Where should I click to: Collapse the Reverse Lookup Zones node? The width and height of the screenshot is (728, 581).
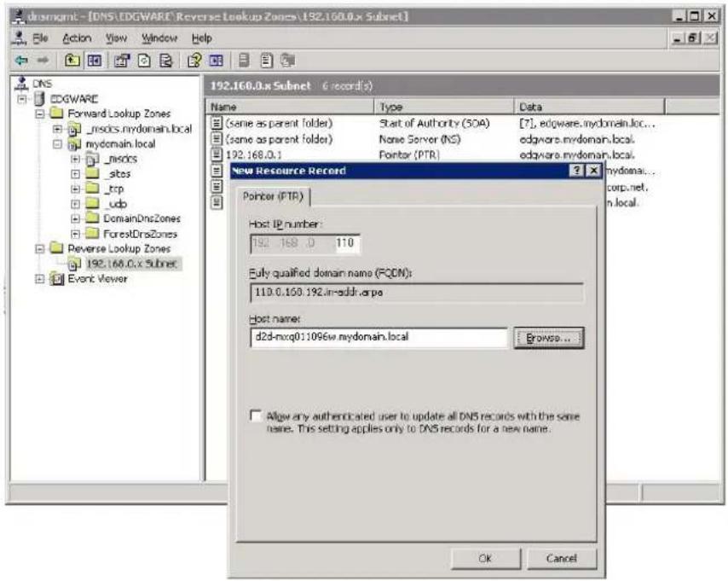point(40,248)
